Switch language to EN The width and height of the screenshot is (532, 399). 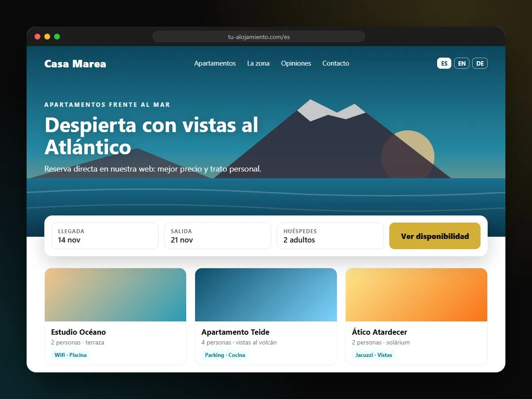pyautogui.click(x=462, y=63)
